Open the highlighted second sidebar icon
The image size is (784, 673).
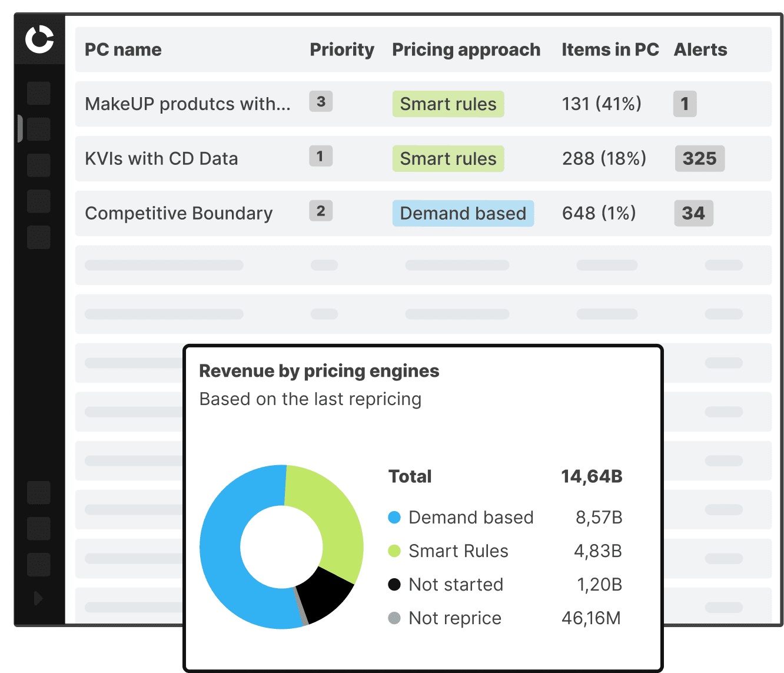pyautogui.click(x=38, y=129)
